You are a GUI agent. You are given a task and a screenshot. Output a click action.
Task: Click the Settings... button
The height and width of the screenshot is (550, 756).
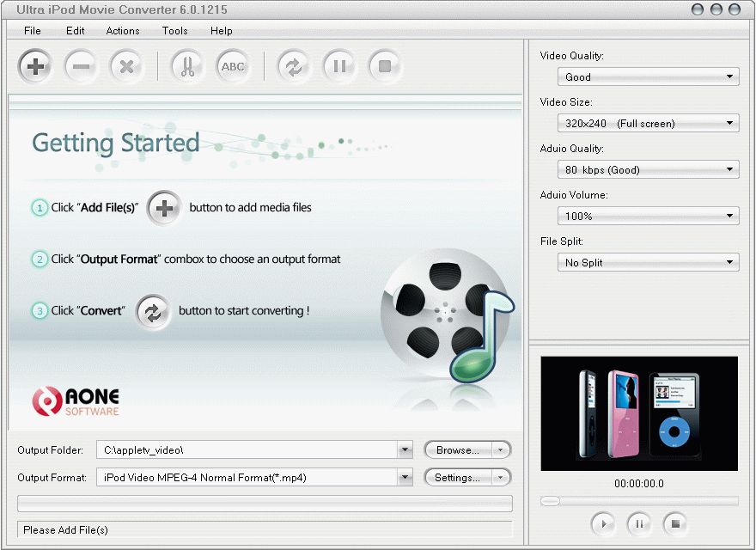point(458,478)
